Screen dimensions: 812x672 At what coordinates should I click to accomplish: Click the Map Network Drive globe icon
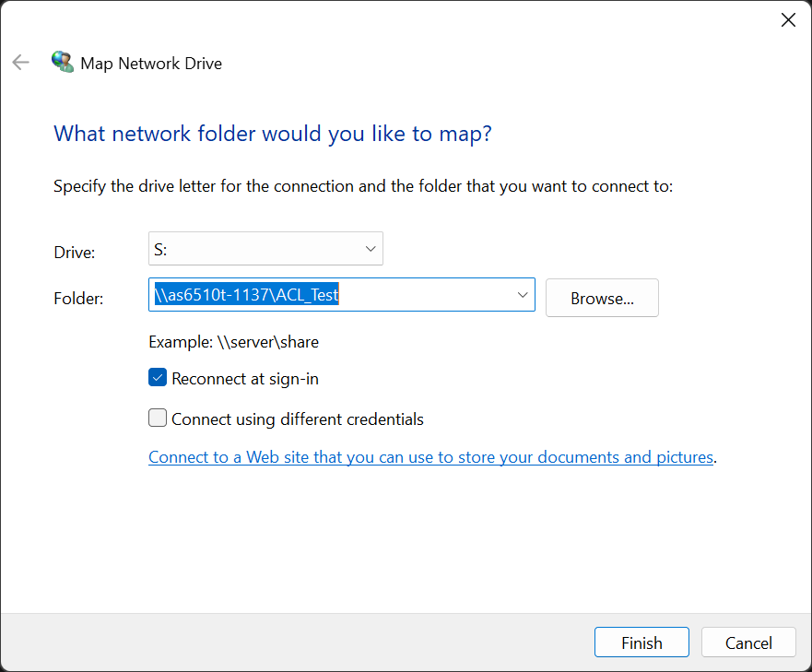[63, 62]
